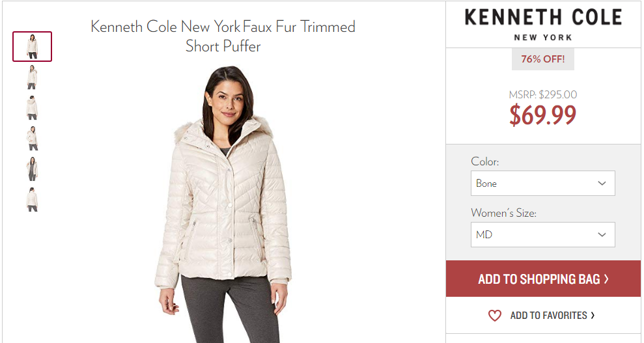Choose the fifth thumbnail showing open jacket

point(32,169)
